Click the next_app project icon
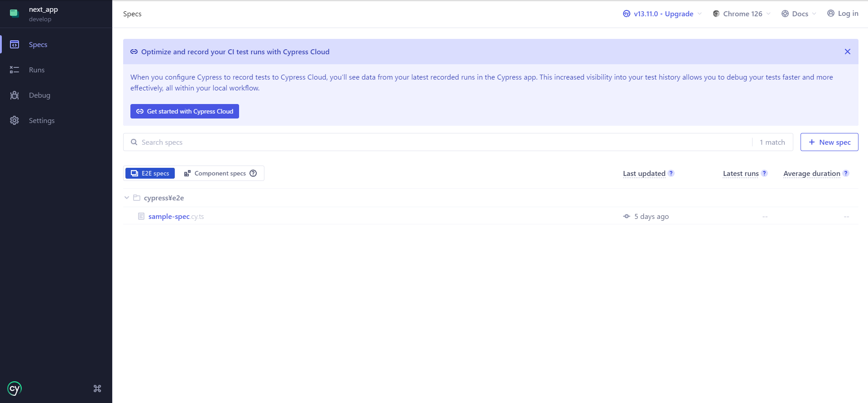This screenshot has width=868, height=403. click(x=14, y=13)
